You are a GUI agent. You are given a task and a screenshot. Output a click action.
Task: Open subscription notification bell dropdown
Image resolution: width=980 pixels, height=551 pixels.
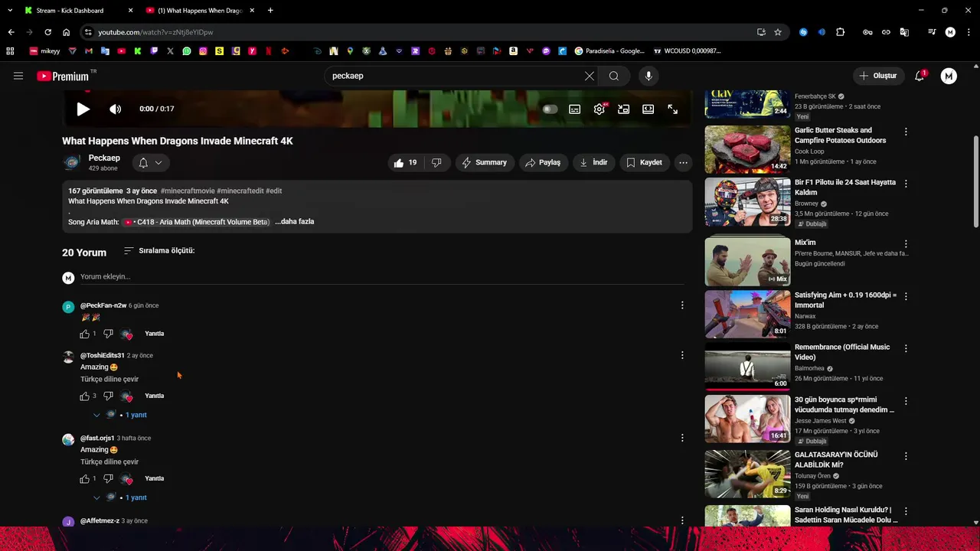pyautogui.click(x=150, y=162)
